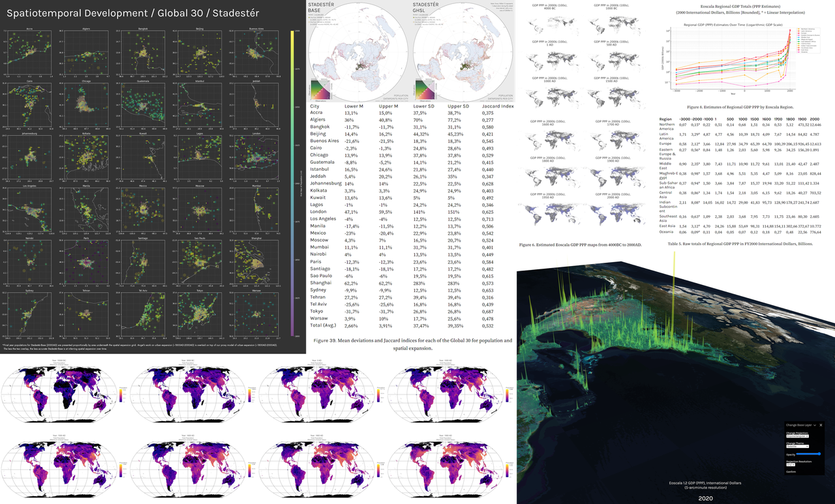Select the Shanghai city scatter plot
The image size is (835, 504).
(x=255, y=263)
